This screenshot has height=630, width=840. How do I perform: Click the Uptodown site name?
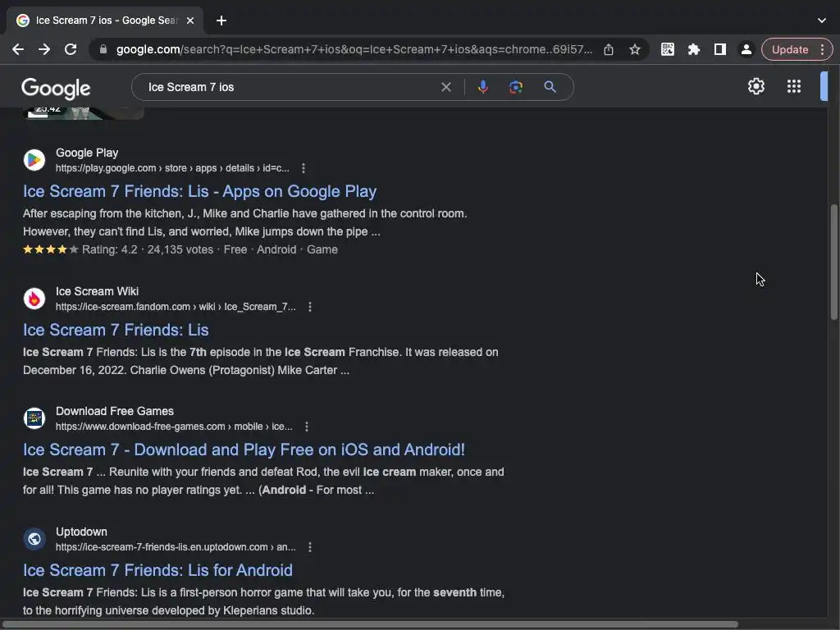[x=81, y=532]
